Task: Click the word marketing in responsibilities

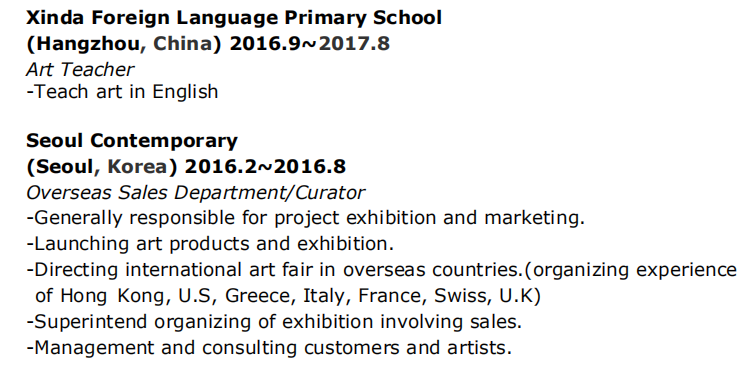Action: point(535,219)
